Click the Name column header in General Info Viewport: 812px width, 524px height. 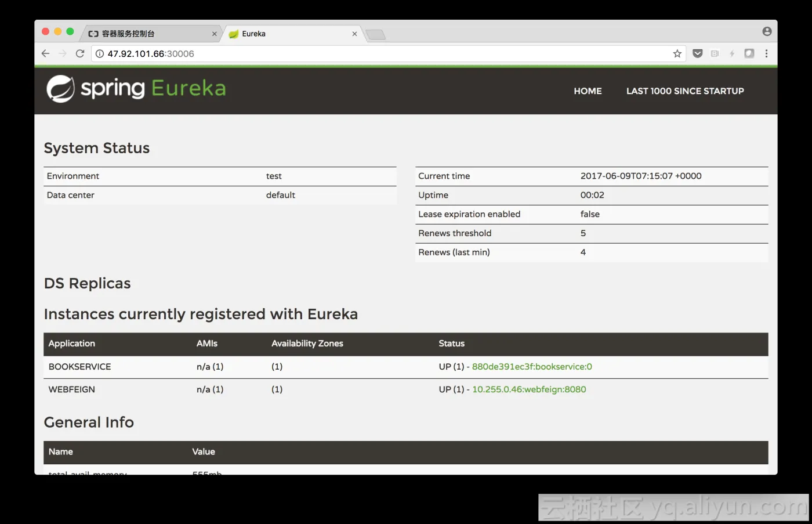point(61,451)
